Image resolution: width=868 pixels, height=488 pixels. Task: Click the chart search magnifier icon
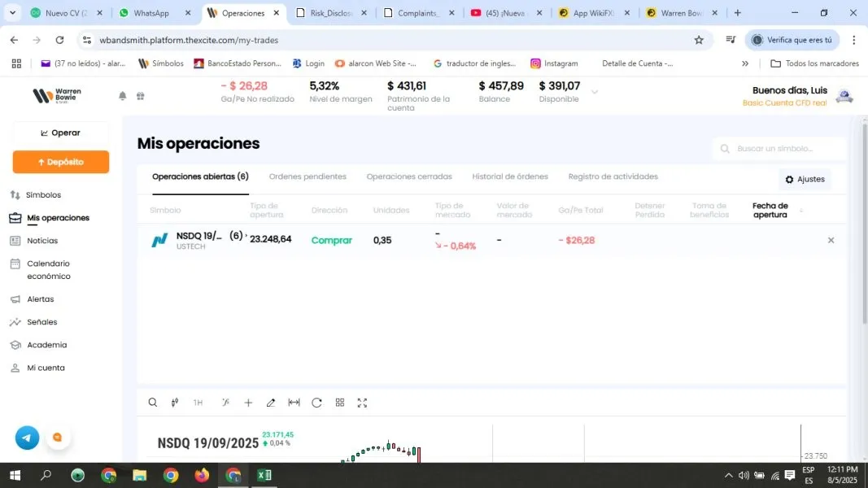point(153,403)
